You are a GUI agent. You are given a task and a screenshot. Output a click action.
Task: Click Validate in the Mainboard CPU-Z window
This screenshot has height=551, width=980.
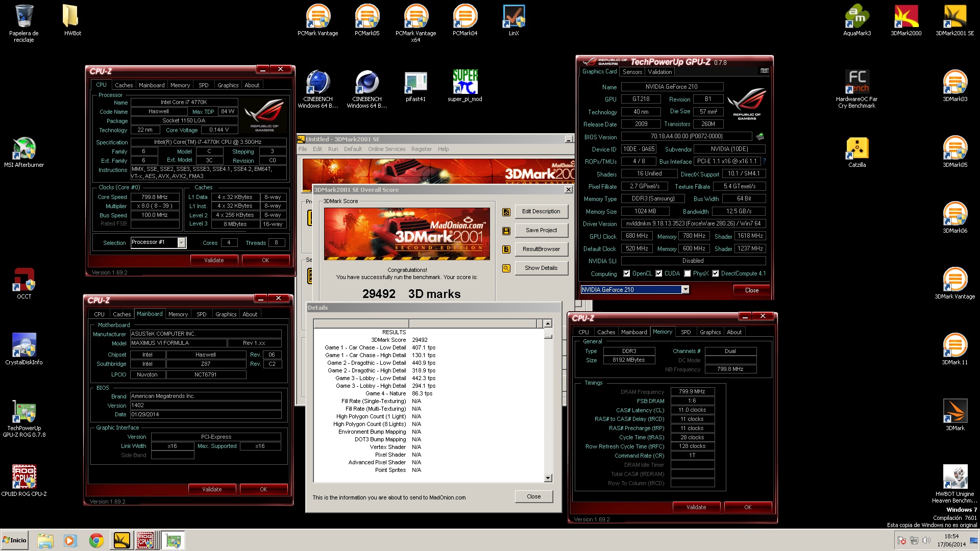(x=212, y=489)
